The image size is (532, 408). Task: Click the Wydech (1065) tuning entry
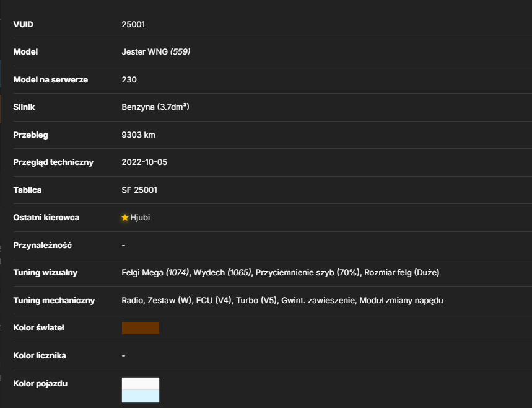[222, 272]
